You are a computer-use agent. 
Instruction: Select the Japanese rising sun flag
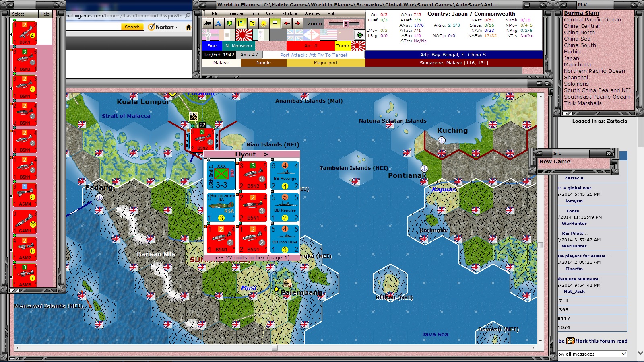pyautogui.click(x=244, y=34)
